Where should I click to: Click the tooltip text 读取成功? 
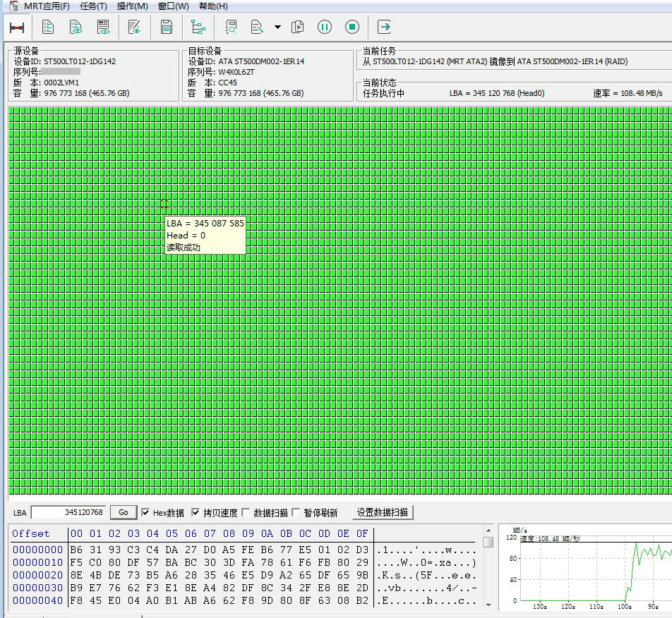tap(184, 247)
